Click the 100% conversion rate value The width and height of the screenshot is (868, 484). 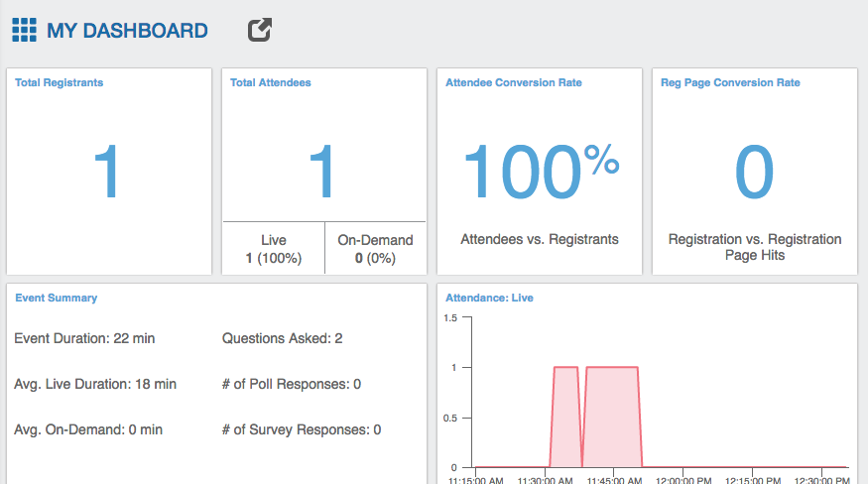coord(541,173)
